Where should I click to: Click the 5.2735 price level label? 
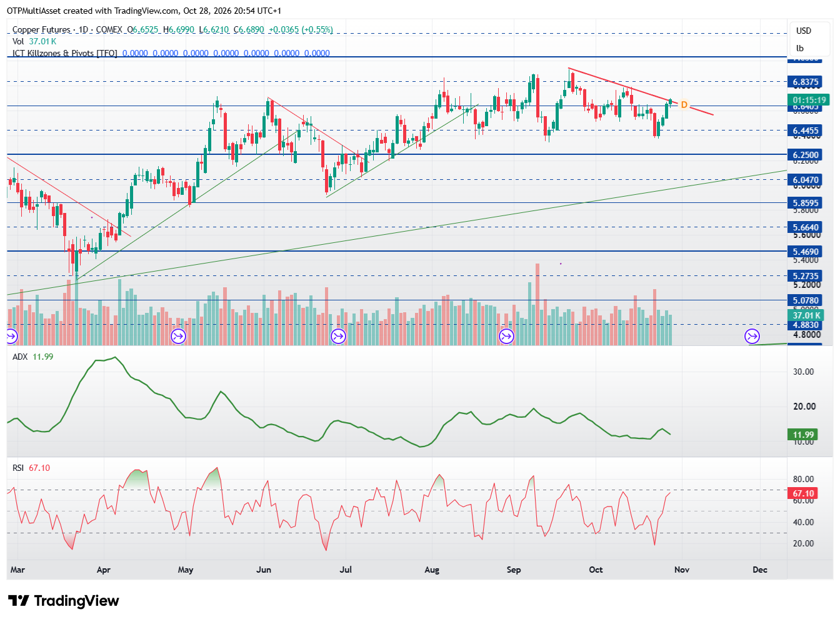click(x=805, y=276)
